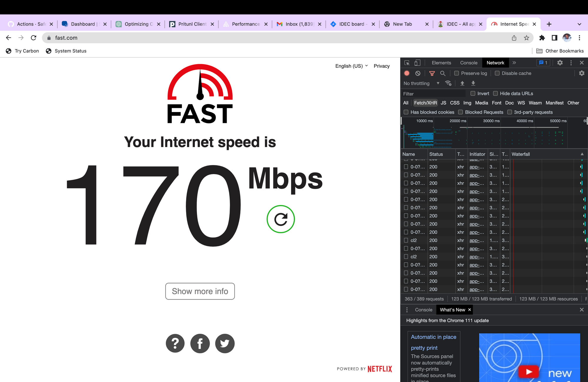Share result on Facebook icon
The image size is (588, 382).
200,343
